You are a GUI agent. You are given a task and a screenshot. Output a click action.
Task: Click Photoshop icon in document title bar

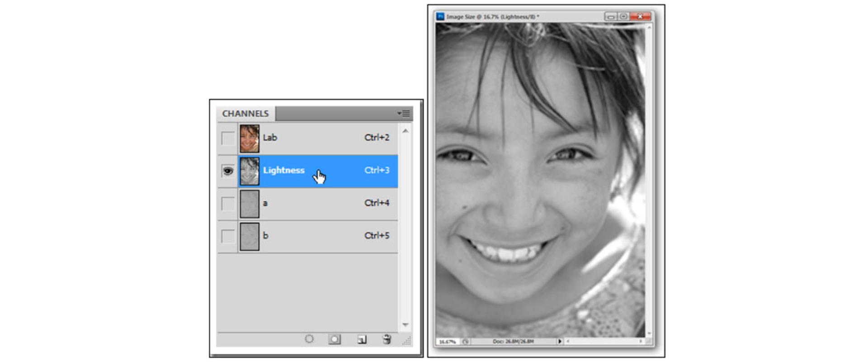[440, 16]
